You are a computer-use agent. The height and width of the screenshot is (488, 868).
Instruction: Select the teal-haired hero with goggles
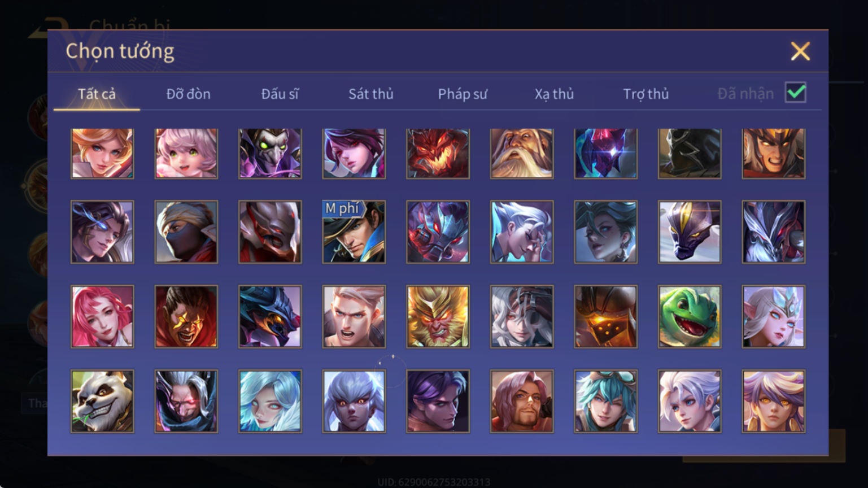coord(605,401)
